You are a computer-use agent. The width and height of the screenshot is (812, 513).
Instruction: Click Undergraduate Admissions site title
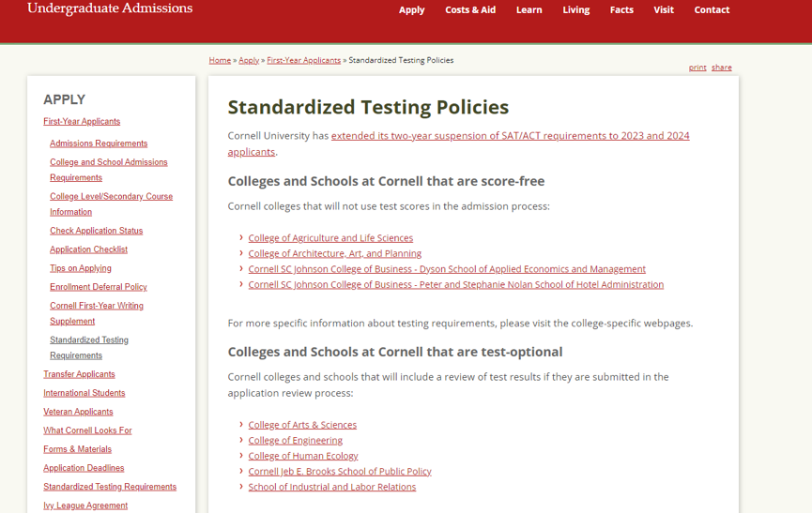coord(110,9)
